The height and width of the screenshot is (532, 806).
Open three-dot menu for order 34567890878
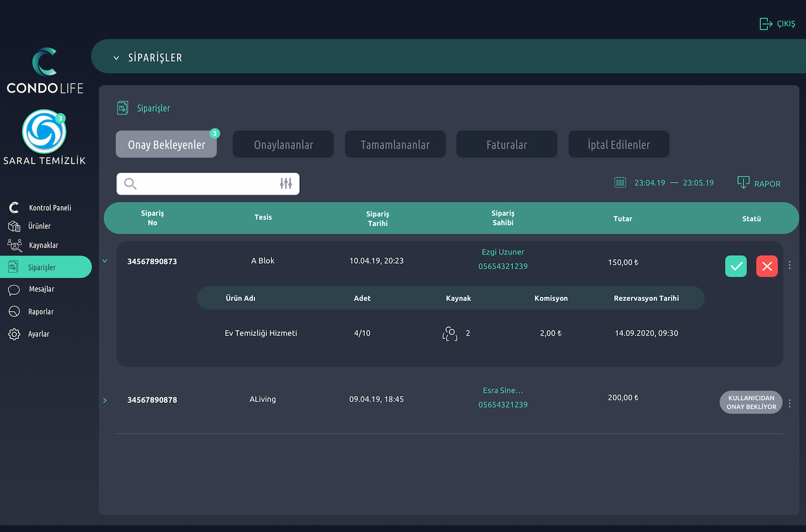tap(789, 403)
